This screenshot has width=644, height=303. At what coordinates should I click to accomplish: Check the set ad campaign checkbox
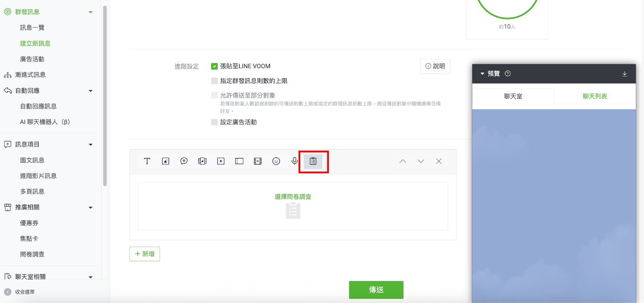pos(215,122)
